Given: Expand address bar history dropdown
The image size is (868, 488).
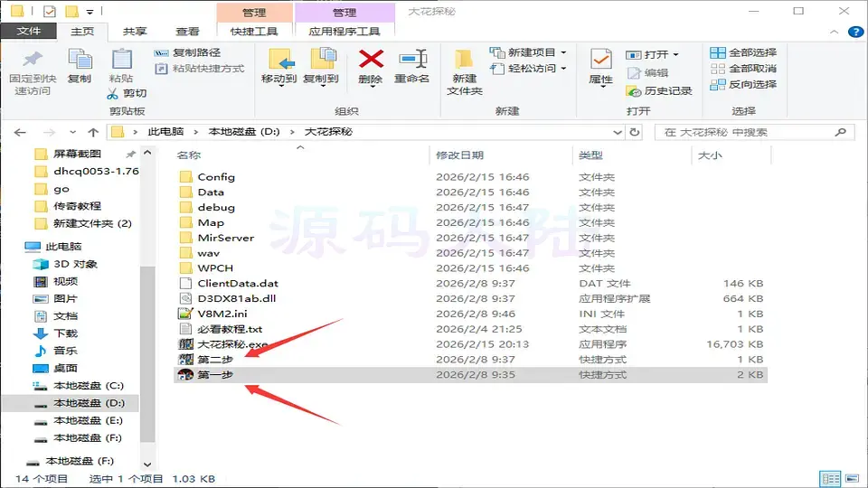Looking at the screenshot, I should tap(618, 132).
